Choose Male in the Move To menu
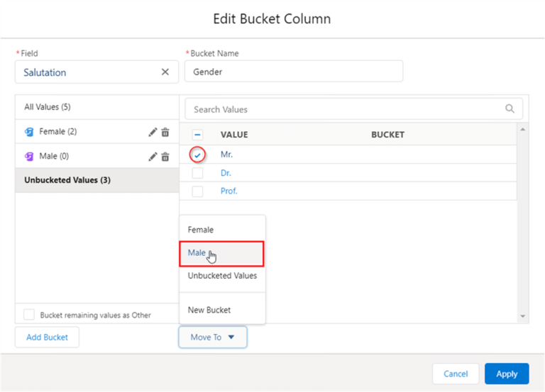This screenshot has width=545, height=392. coord(222,253)
